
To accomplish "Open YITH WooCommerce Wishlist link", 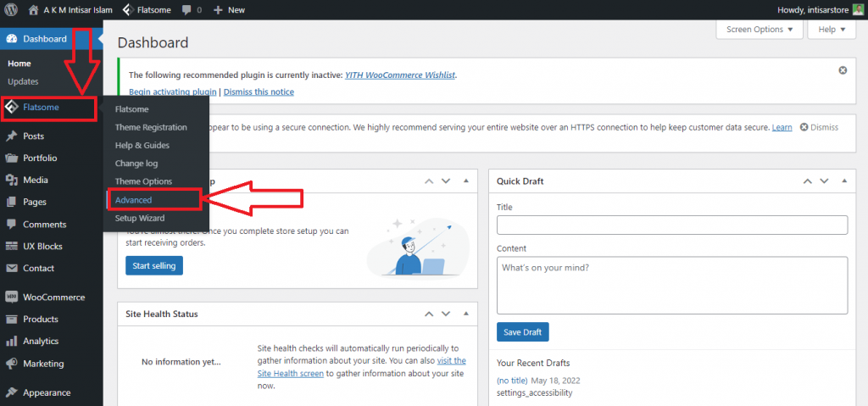I will click(401, 75).
